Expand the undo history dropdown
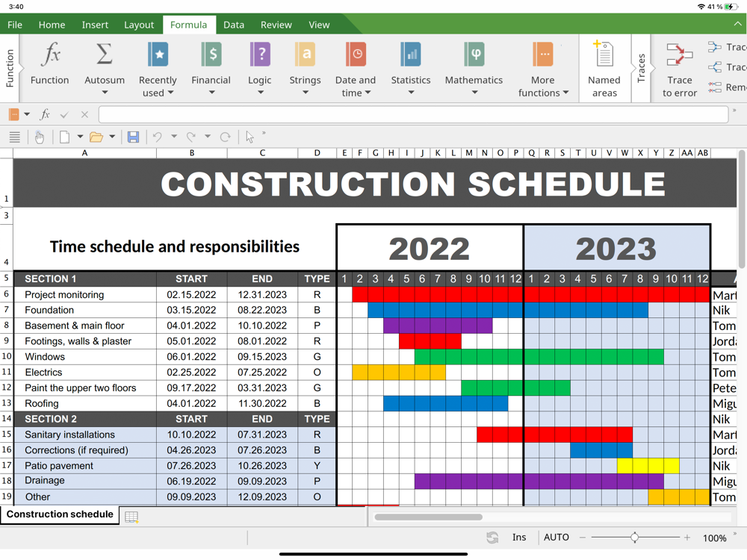The image size is (747, 560). click(x=174, y=137)
